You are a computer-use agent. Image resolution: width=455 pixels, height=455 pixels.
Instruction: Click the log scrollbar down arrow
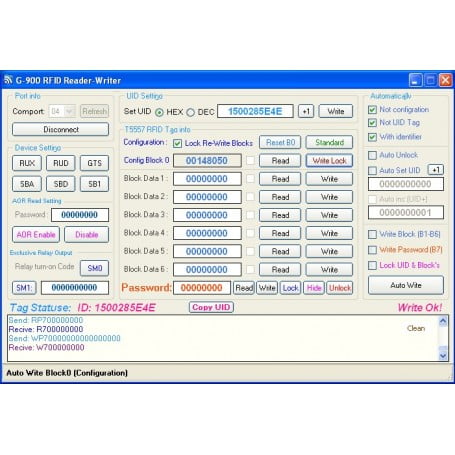(443, 355)
